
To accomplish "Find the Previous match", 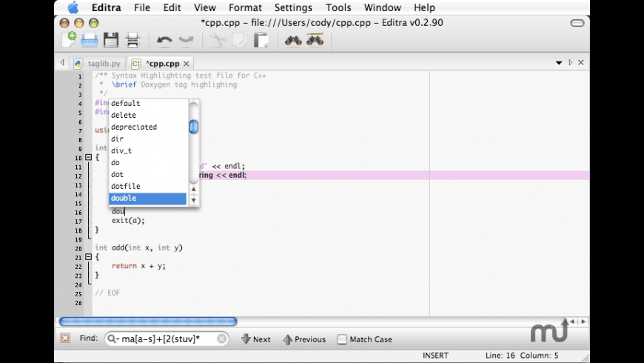I will coord(304,339).
